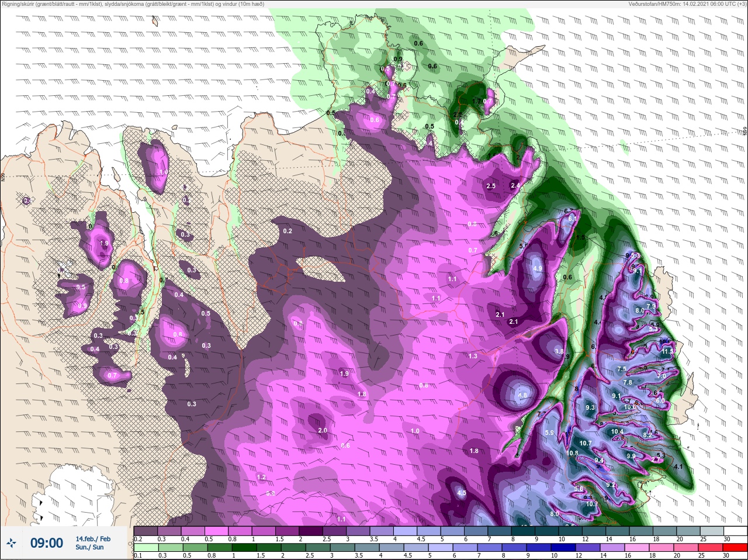748x560 pixels.
Task: Select the pale green 0.1 swatch in lower legend
Action: [145, 548]
